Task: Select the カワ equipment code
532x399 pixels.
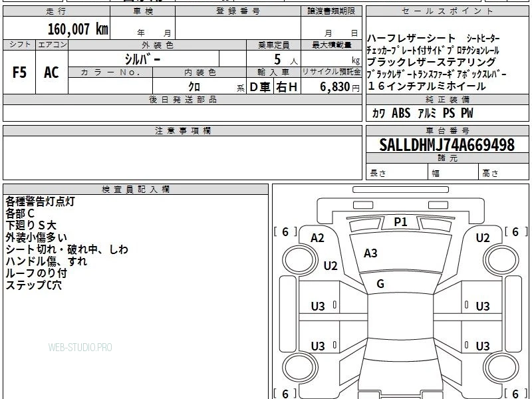Action: pyautogui.click(x=378, y=113)
